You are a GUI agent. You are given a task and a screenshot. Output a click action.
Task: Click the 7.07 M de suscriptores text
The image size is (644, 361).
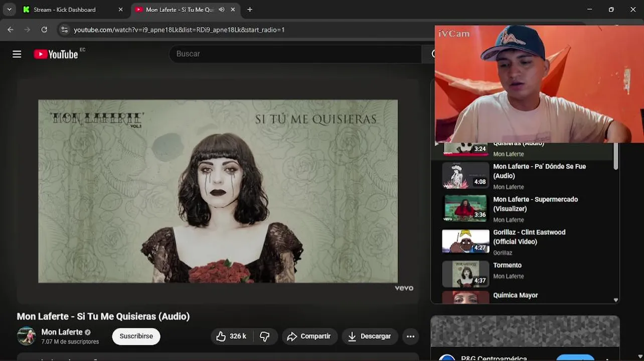tap(70, 342)
